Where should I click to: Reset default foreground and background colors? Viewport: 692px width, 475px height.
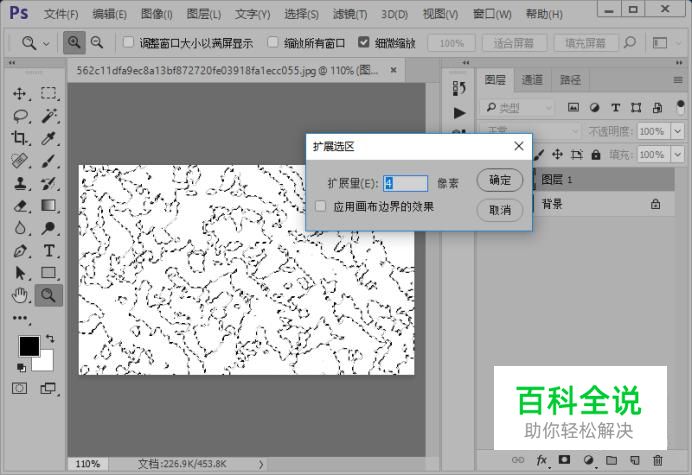tap(21, 367)
